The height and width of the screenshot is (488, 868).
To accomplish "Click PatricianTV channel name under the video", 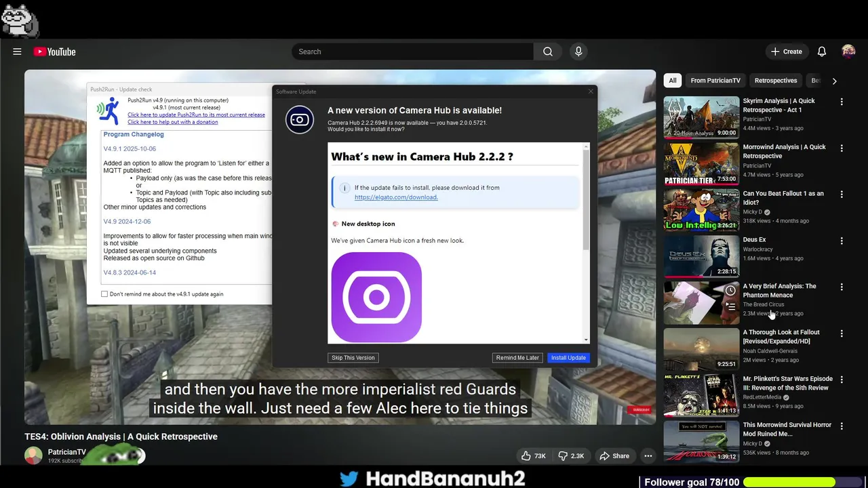I will (x=67, y=452).
